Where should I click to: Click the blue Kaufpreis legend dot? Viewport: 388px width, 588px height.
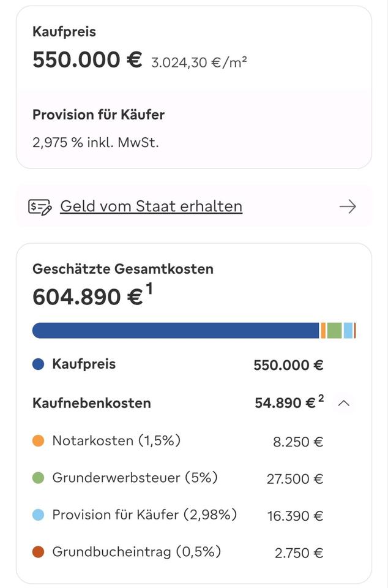pyautogui.click(x=39, y=364)
